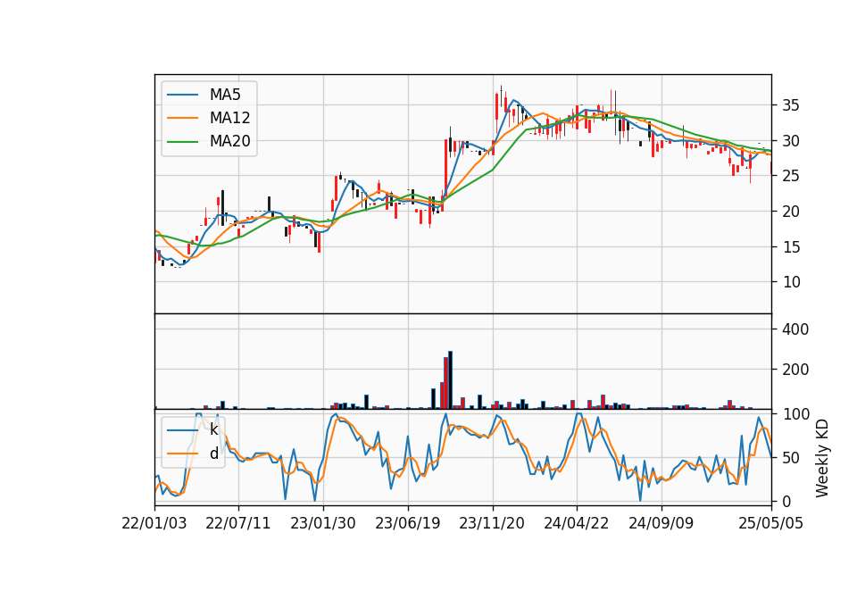Click the k legend label in KD panel
857x616 pixels.
click(213, 429)
